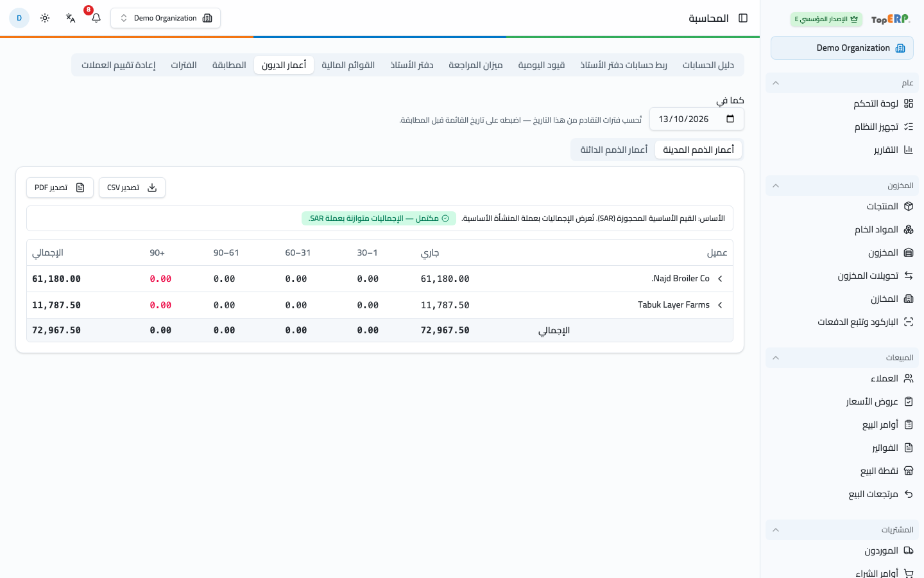Click Demo Organization button in sidebar
This screenshot has width=924, height=578.
click(x=842, y=48)
